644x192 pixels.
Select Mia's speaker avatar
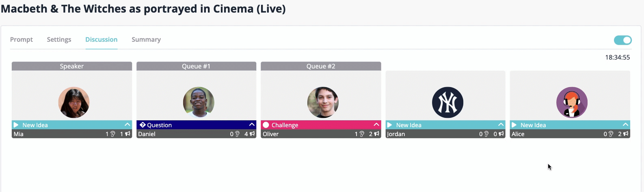(x=74, y=102)
